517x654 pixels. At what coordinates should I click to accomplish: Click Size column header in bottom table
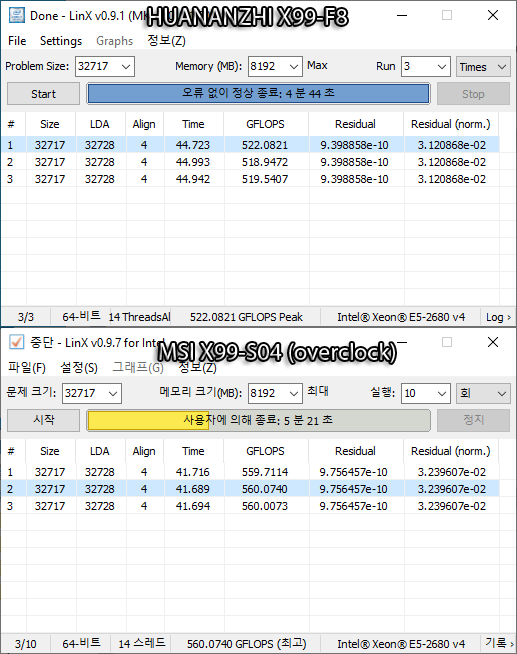click(x=50, y=451)
